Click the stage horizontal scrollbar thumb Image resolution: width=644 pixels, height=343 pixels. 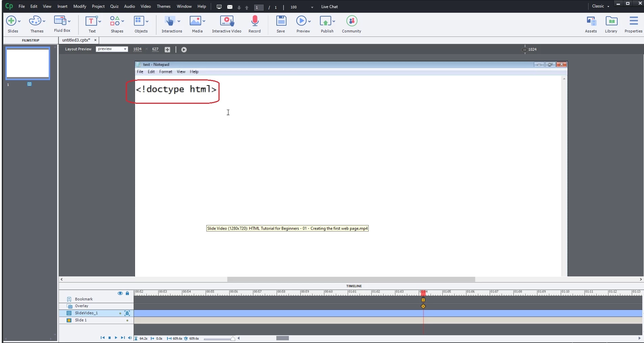[x=351, y=279]
